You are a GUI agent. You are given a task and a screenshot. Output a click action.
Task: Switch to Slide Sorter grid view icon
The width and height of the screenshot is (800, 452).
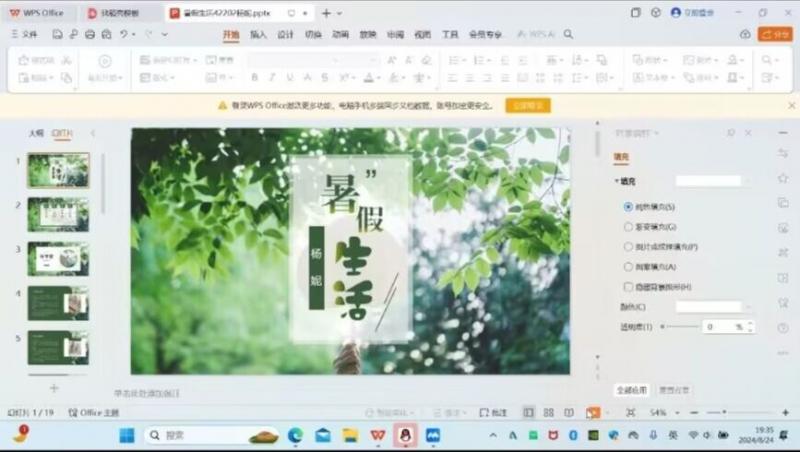(x=548, y=412)
